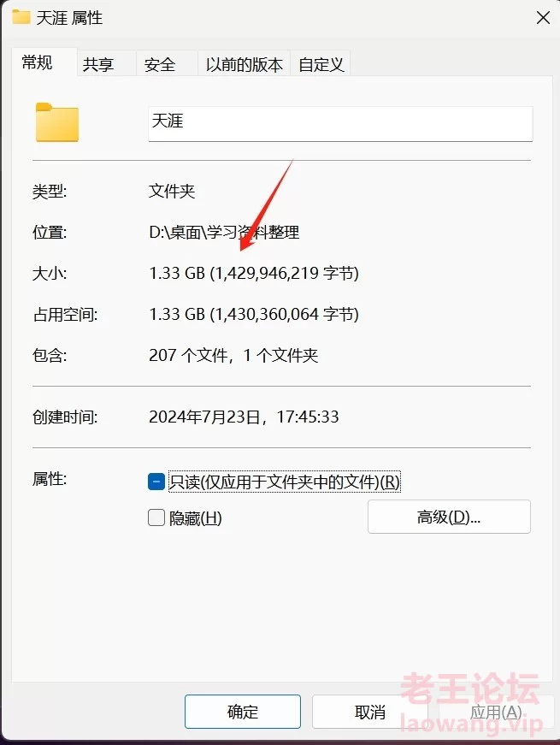
Task: Switch to the 共享 tab
Action: point(98,63)
